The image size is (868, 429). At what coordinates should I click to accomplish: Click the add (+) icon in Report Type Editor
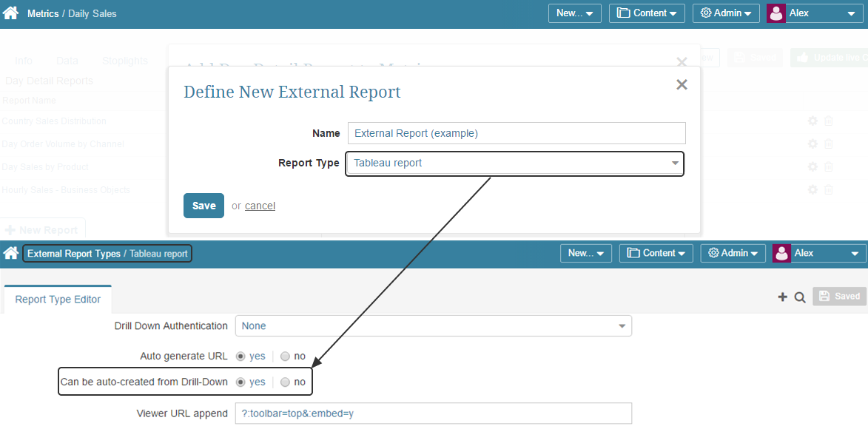pos(782,296)
